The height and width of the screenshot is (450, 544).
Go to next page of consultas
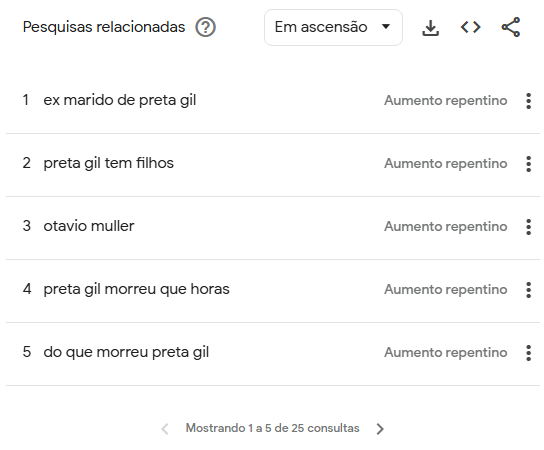point(380,429)
